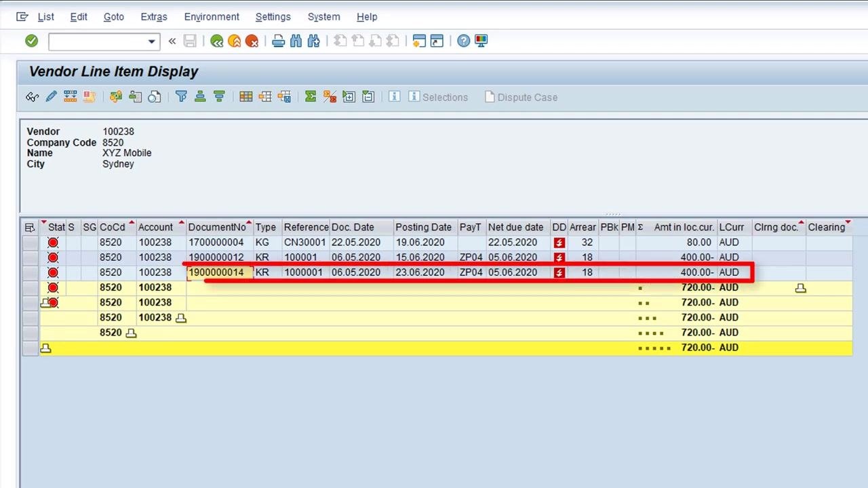Click the blue Help question mark icon
Screen dimensions: 868x488
(x=463, y=41)
